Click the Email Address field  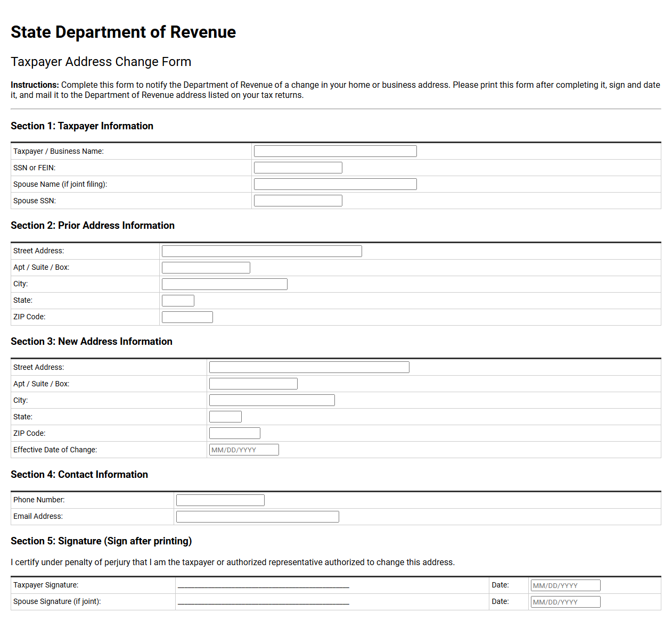click(x=258, y=517)
